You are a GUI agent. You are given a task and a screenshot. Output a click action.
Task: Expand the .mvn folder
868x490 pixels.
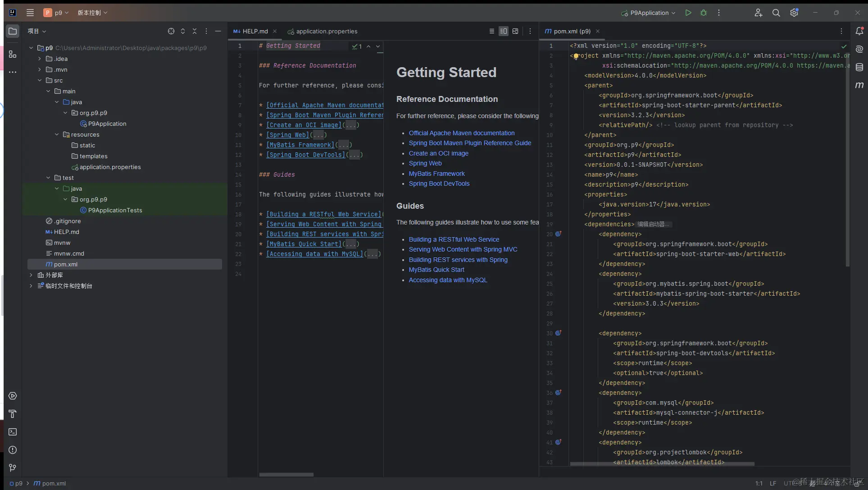point(40,69)
